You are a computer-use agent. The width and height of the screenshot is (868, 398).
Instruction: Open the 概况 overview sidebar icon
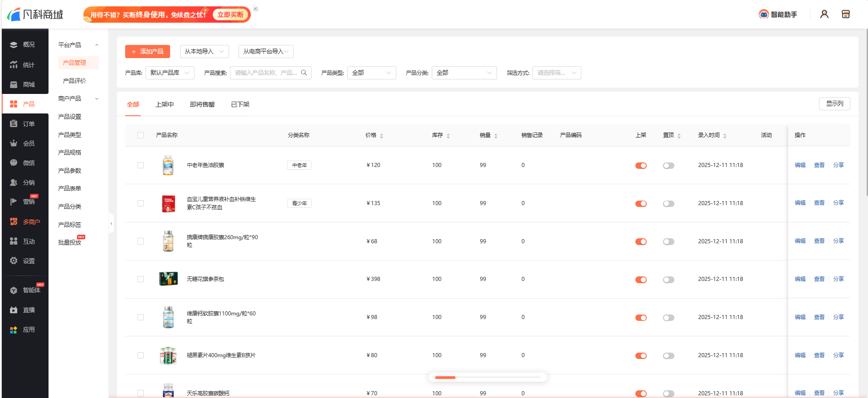[x=14, y=45]
